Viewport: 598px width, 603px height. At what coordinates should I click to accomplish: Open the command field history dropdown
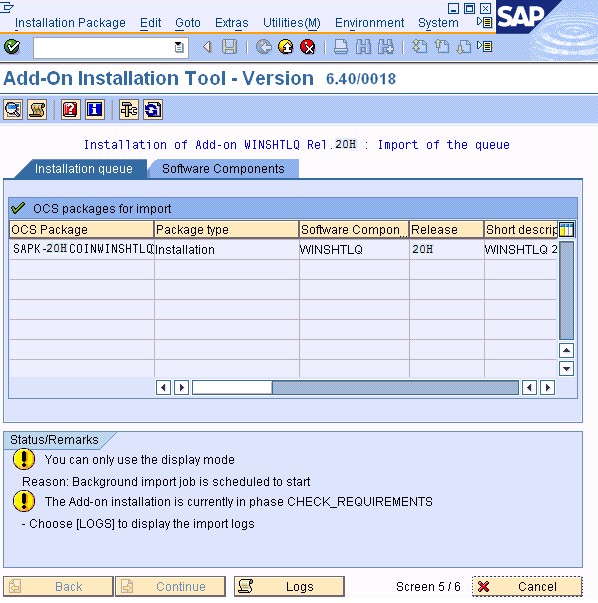(x=179, y=48)
